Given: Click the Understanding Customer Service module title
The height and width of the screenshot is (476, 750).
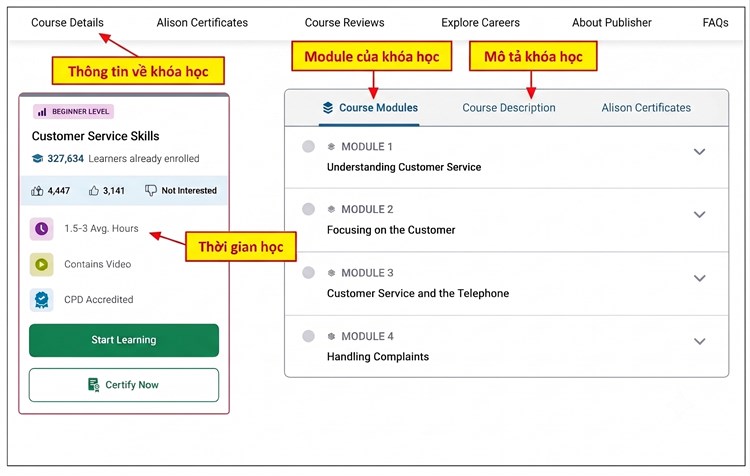Looking at the screenshot, I should 404,167.
